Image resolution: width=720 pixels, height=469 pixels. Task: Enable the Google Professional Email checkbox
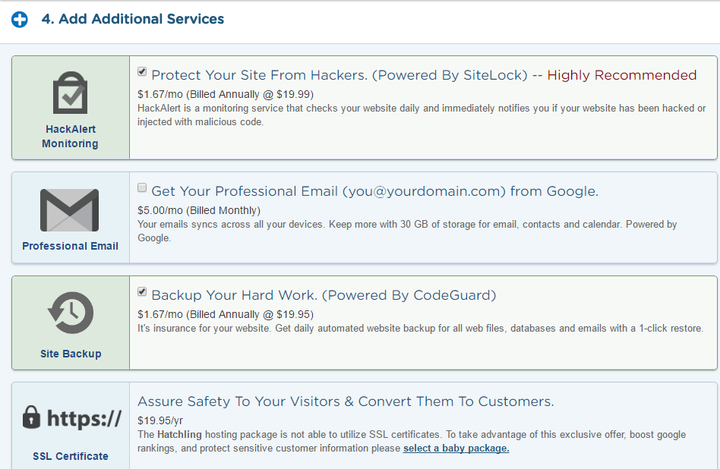[142, 187]
